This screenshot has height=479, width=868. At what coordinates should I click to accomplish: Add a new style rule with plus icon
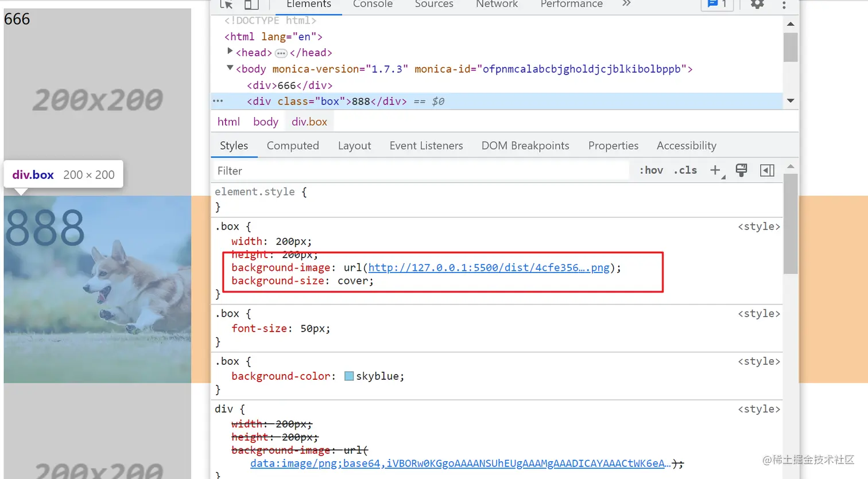click(715, 170)
